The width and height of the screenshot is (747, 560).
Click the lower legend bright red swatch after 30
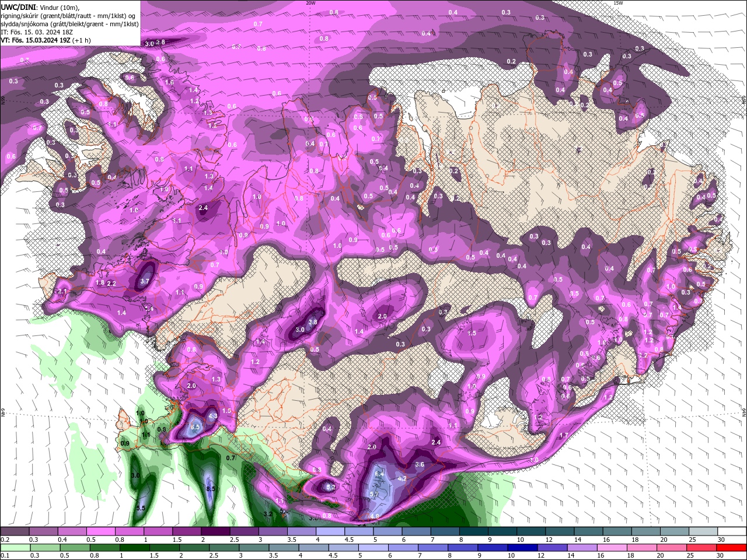pos(732,548)
